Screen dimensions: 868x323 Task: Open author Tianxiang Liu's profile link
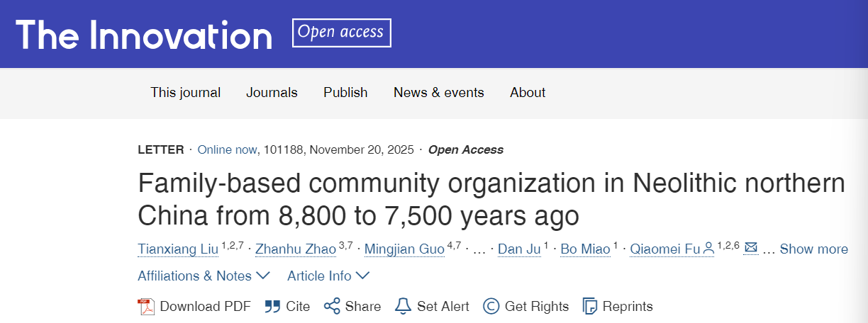(178, 249)
